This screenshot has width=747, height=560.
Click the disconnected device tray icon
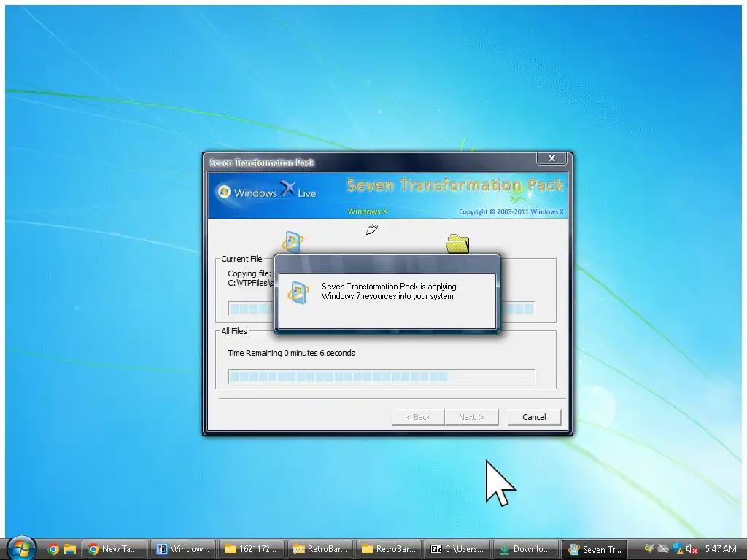663,549
